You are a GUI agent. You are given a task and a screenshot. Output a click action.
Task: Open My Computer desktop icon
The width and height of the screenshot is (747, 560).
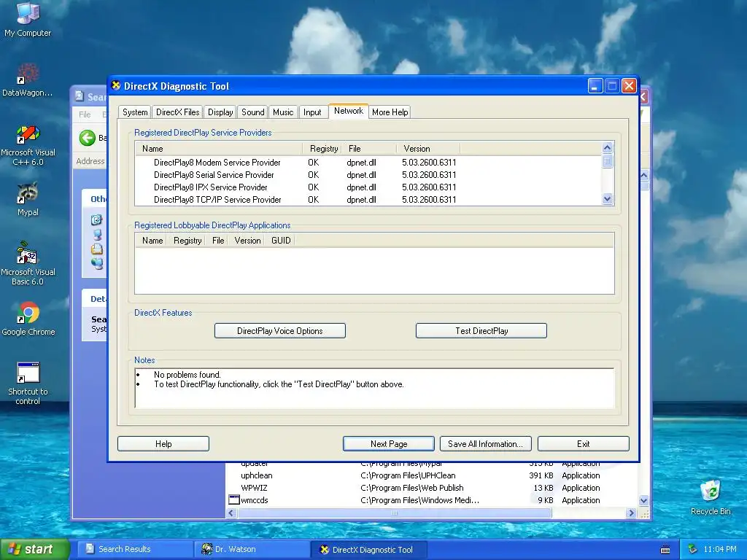pos(28,19)
